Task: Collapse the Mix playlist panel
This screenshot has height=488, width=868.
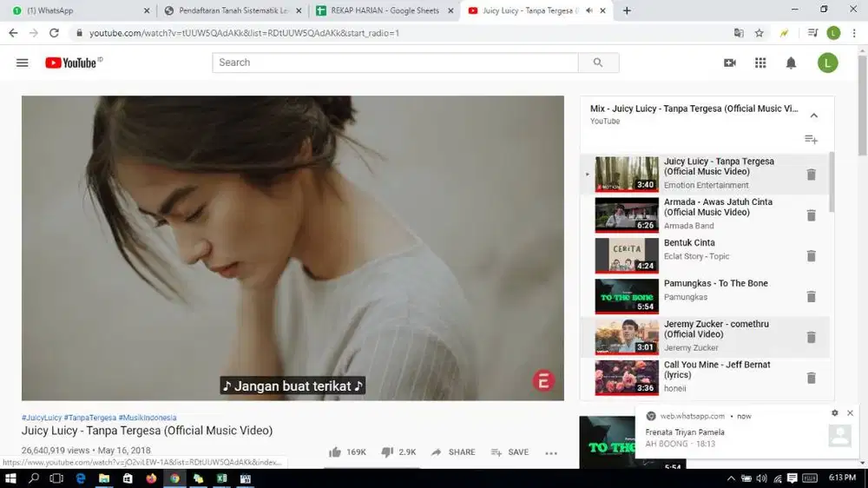Action: point(814,115)
